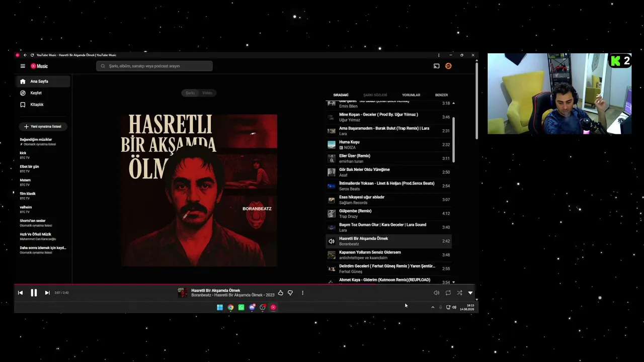The height and width of the screenshot is (362, 644).
Task: Open Keşfet in the sidebar
Action: click(x=44, y=93)
